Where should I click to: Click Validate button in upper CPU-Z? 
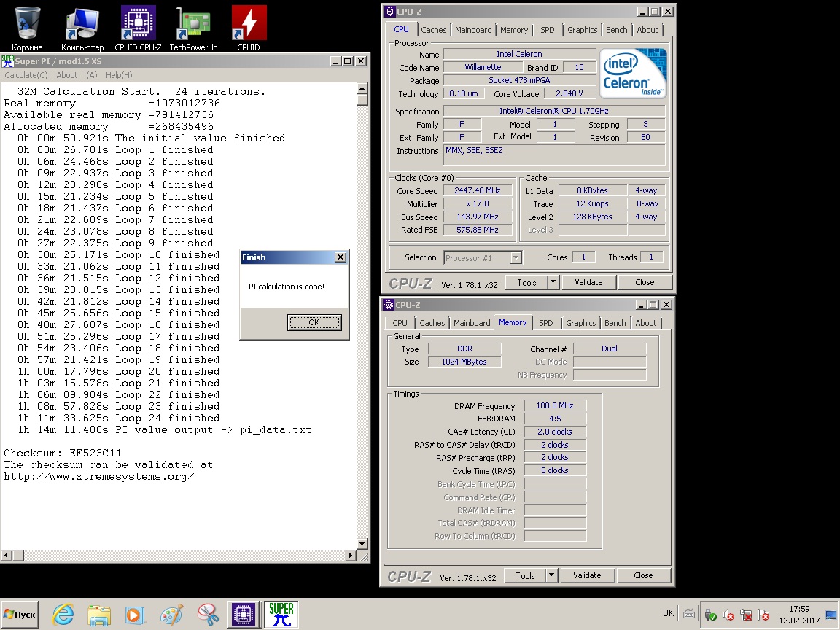(x=588, y=282)
